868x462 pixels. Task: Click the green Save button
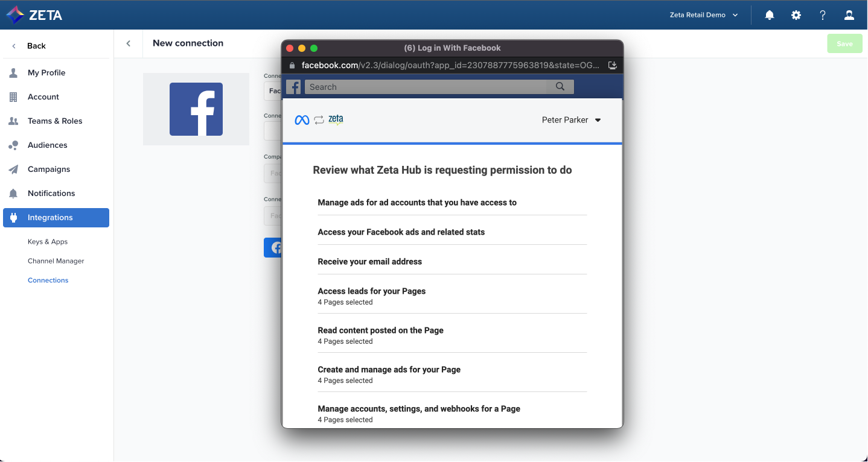click(844, 43)
